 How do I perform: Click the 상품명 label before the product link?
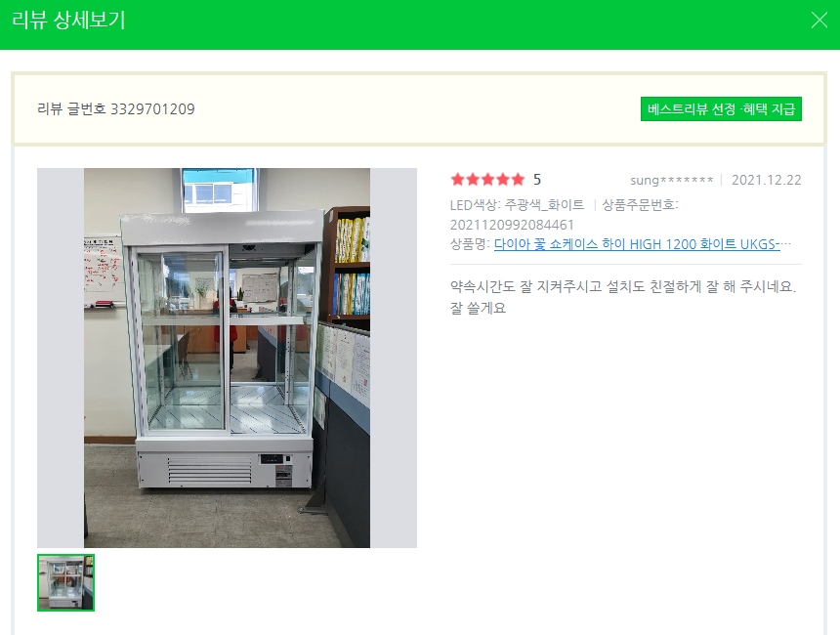470,244
